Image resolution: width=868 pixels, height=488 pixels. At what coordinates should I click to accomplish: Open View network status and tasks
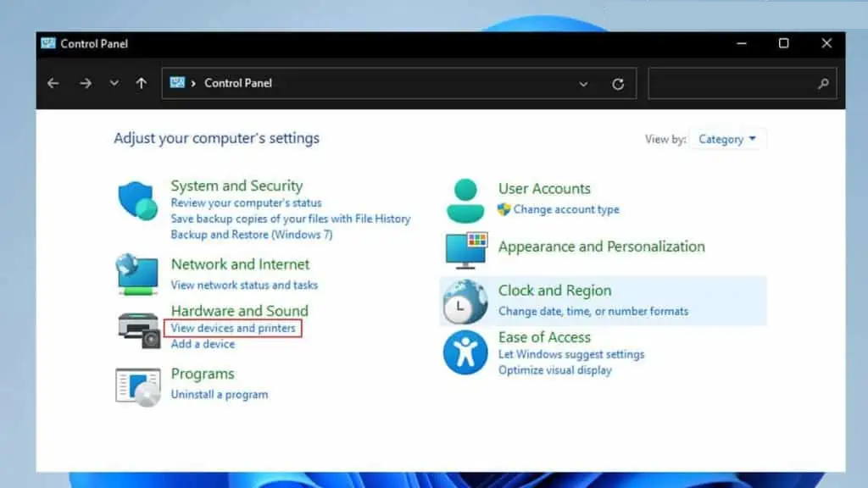(244, 285)
